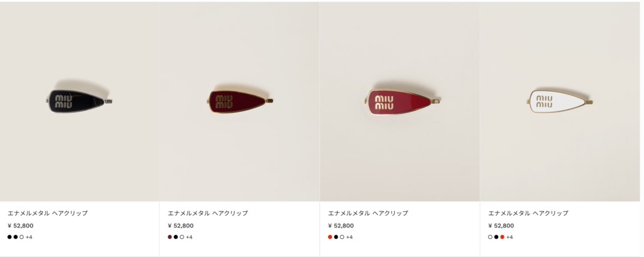
Task: Open the white enamel hair clip image
Action: tap(560, 101)
